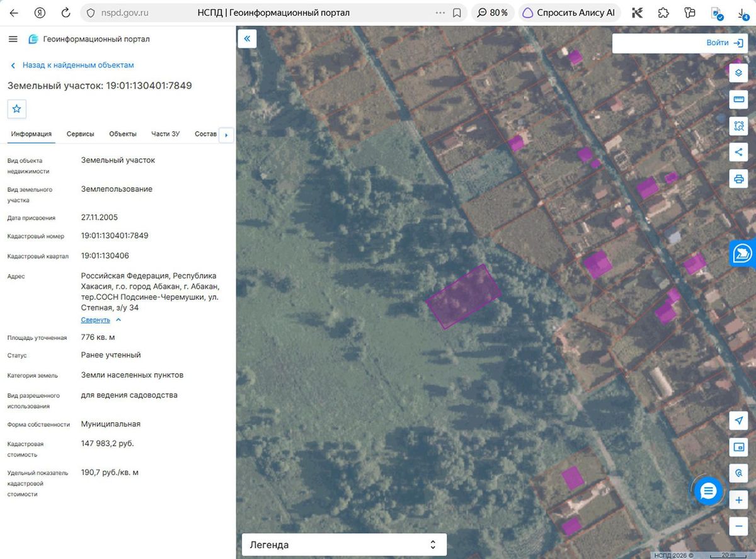Screen dimensions: 756x559
Task: Bookmark this page in the browser
Action: click(x=457, y=13)
